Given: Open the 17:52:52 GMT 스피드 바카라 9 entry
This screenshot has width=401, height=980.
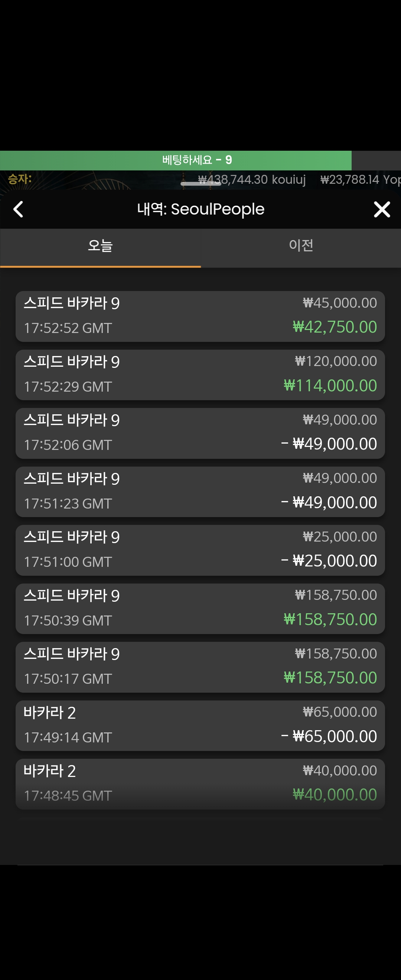Looking at the screenshot, I should coord(200,316).
